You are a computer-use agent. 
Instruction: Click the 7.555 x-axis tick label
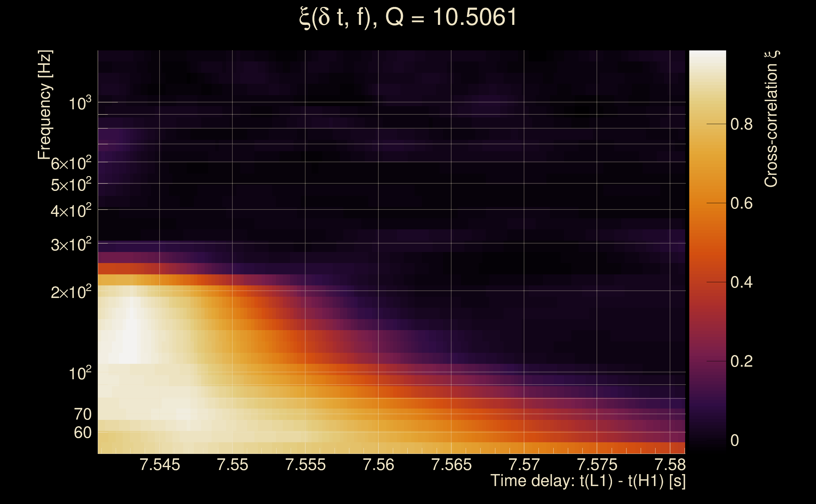pyautogui.click(x=305, y=465)
